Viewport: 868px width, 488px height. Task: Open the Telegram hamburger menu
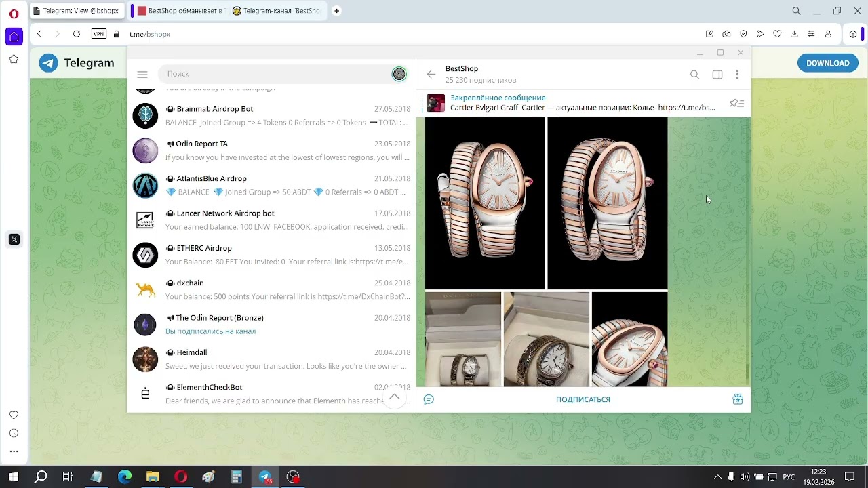tap(142, 74)
